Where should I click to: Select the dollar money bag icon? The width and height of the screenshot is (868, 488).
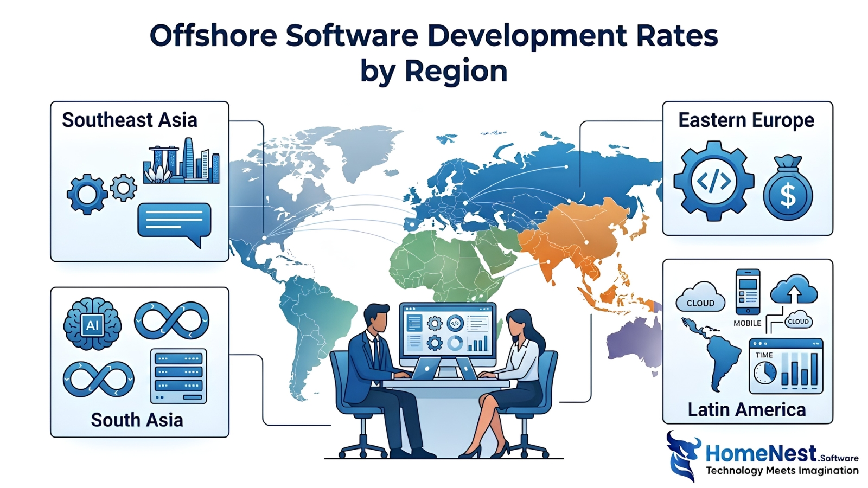788,188
